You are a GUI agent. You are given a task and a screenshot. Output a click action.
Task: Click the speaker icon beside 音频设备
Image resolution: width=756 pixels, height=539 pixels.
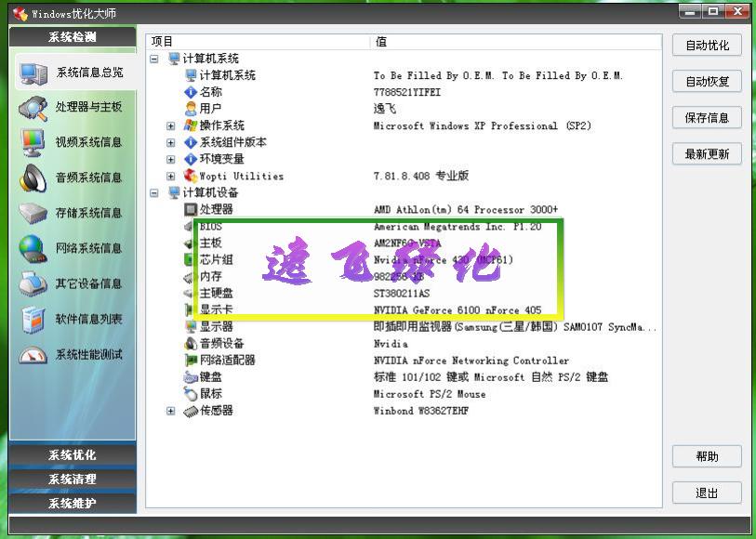point(191,344)
